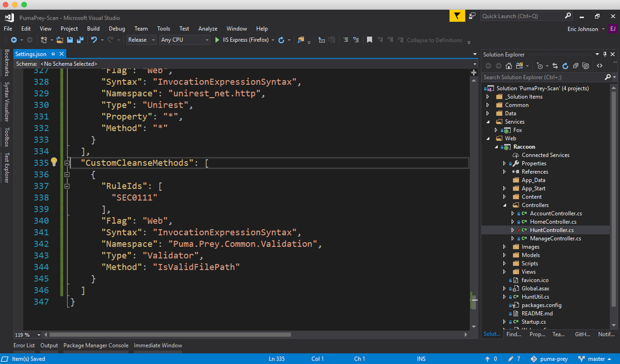Click the yellow notification filter flag icon

457,16
